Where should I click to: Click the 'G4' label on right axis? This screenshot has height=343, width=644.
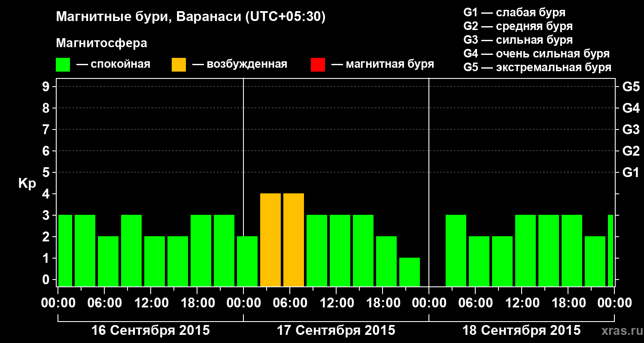[631, 108]
